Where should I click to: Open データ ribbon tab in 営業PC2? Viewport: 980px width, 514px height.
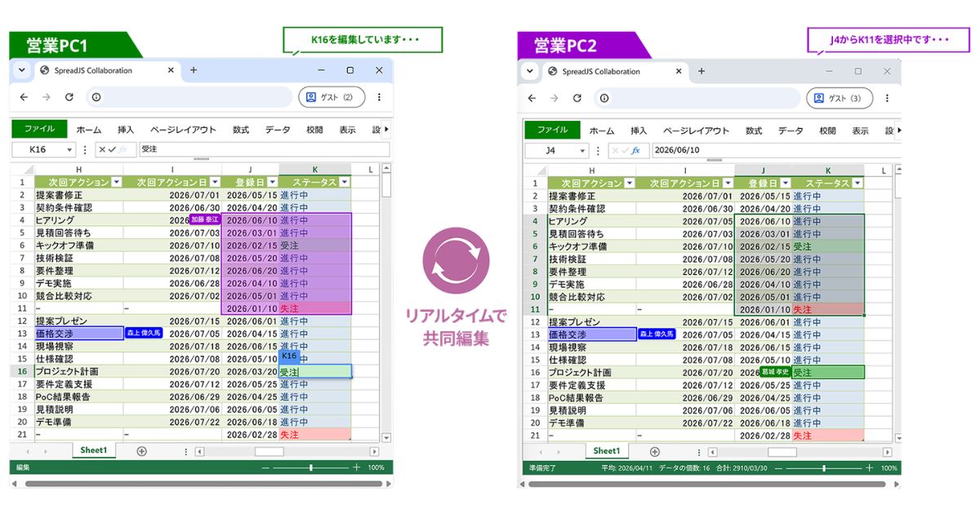[791, 131]
